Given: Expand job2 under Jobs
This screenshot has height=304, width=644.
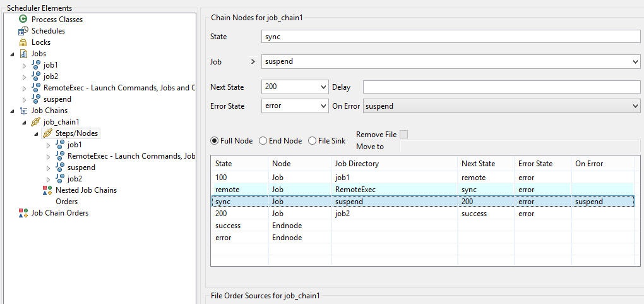Looking at the screenshot, I should [24, 76].
